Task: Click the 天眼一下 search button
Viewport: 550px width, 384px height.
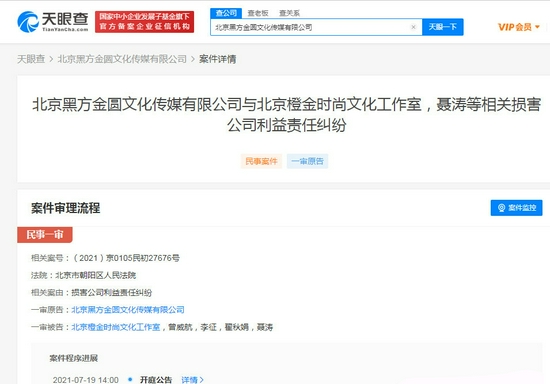Action: [443, 27]
